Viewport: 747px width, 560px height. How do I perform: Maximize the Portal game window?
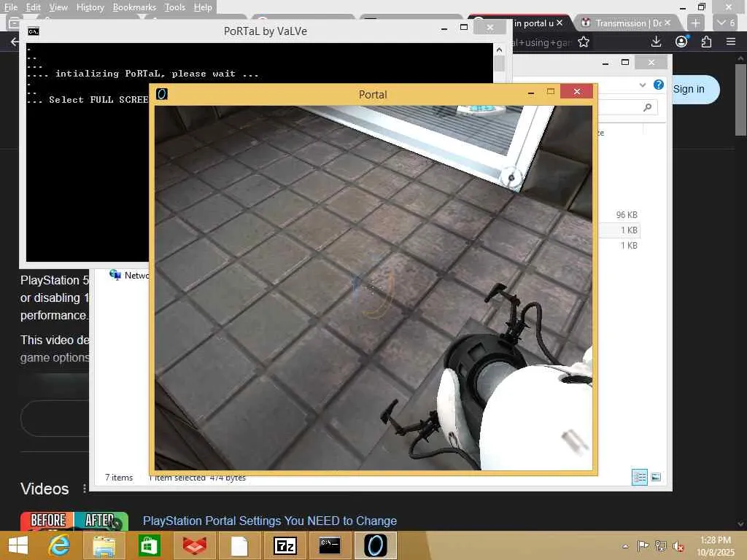550,91
